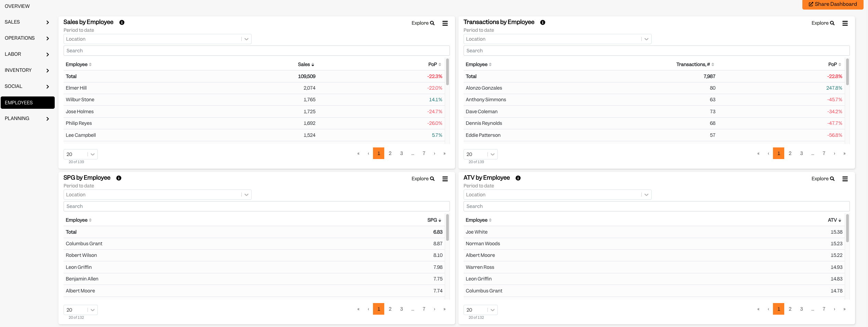Click the Share Dashboard button
Viewport: 868px width, 327px height.
coord(832,4)
